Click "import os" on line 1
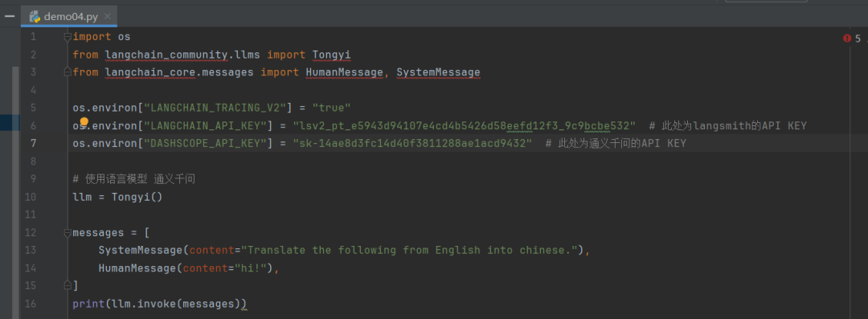Screen dimensions: 868x319 [x=101, y=37]
